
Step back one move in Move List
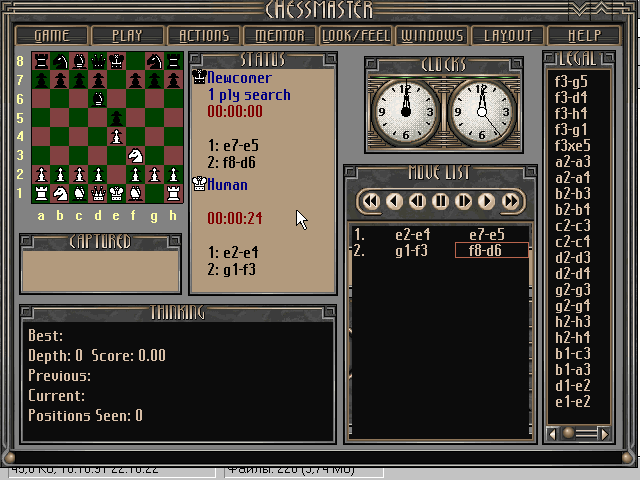(x=394, y=201)
